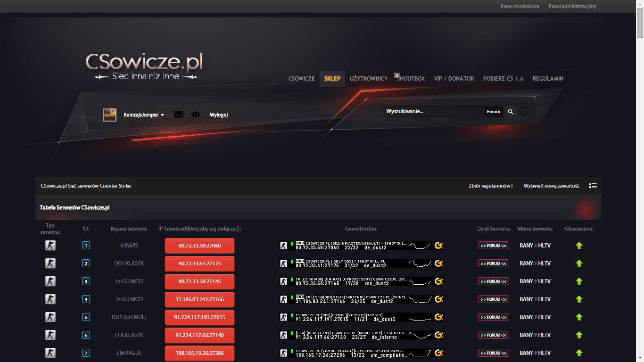Go to the SKLEP section
Image resolution: width=644 pixels, height=362 pixels.
tap(332, 79)
